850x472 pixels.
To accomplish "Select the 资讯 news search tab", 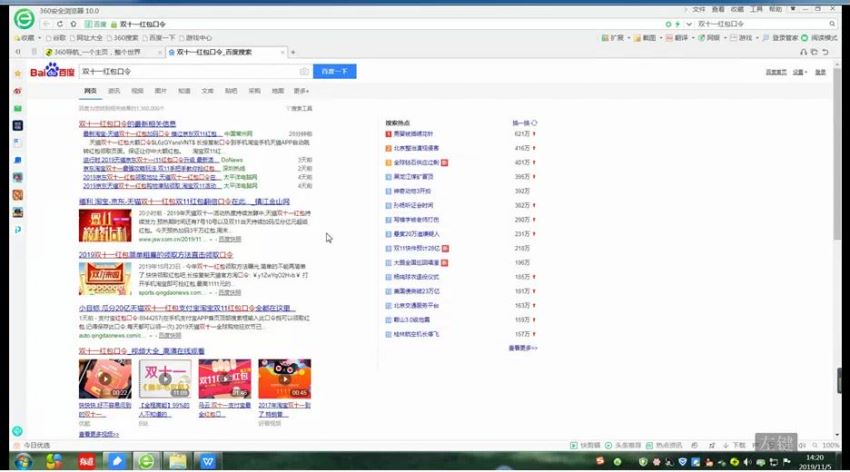I will (x=114, y=91).
